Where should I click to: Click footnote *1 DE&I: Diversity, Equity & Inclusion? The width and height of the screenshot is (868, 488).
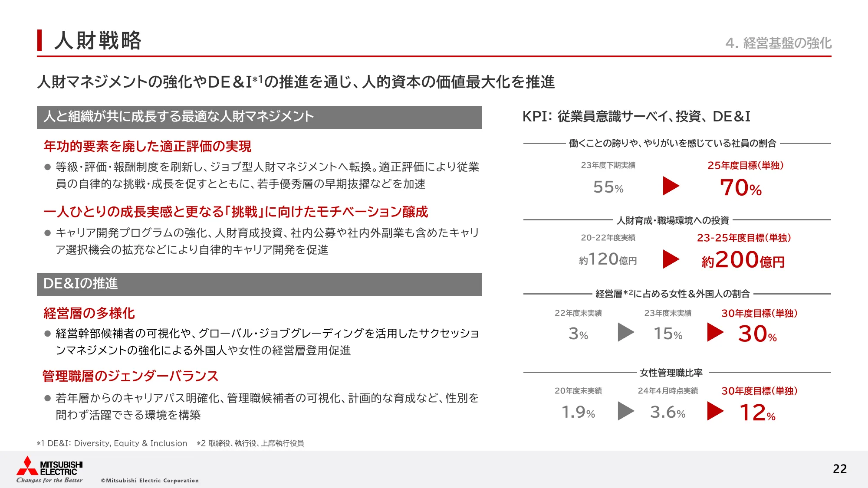point(112,443)
